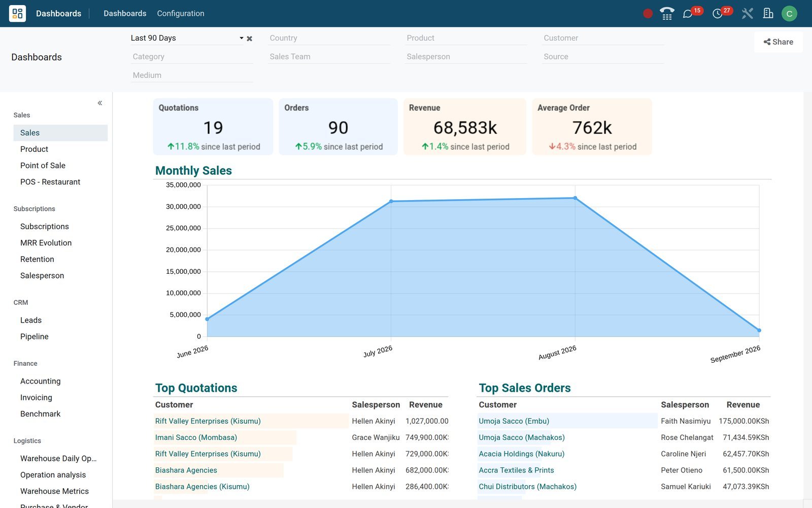812x508 pixels.
Task: Open the Dashboards top menu
Action: pos(125,14)
